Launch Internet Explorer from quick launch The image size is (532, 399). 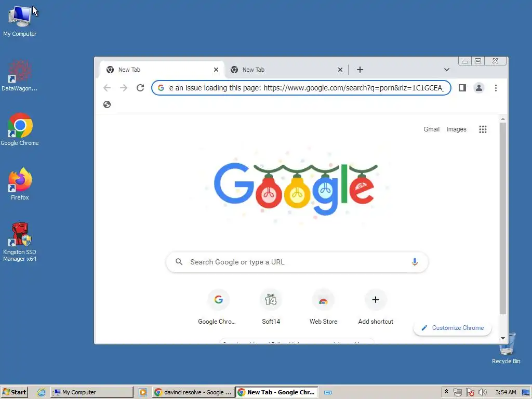pyautogui.click(x=41, y=392)
